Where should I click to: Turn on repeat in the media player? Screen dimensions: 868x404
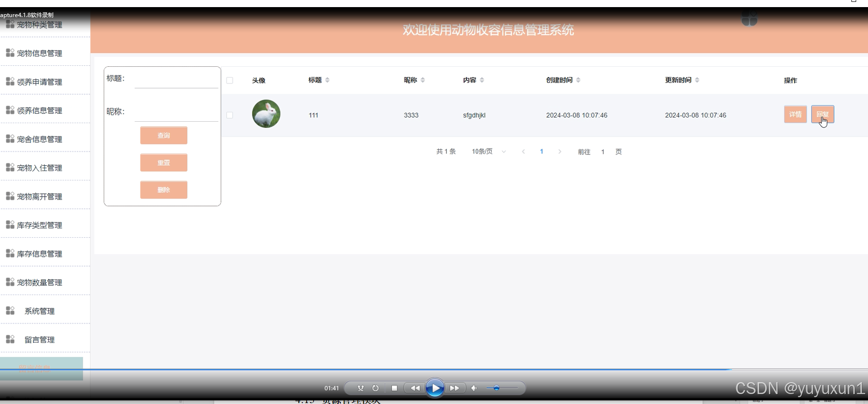pyautogui.click(x=375, y=388)
